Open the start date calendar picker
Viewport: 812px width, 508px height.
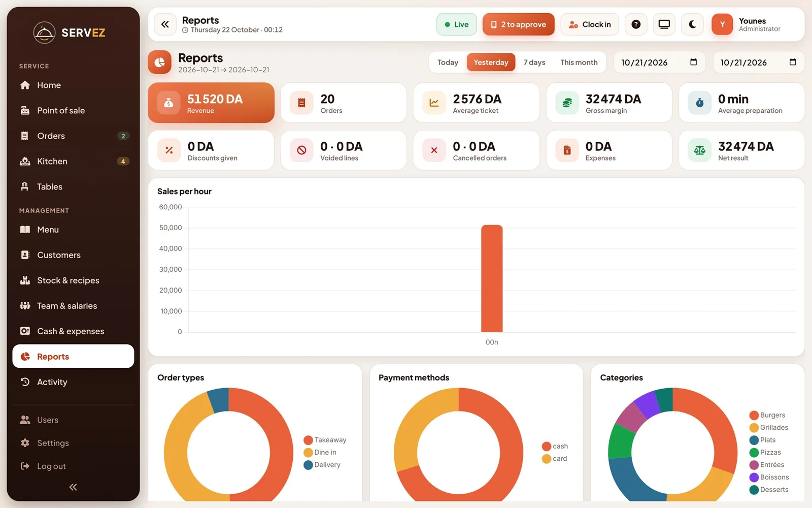coord(693,62)
